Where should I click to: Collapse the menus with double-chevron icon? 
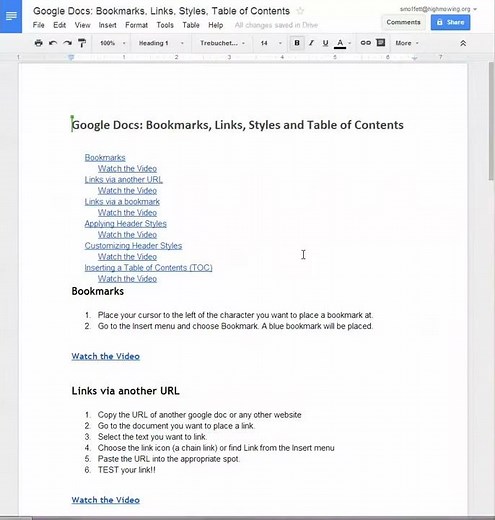[463, 43]
